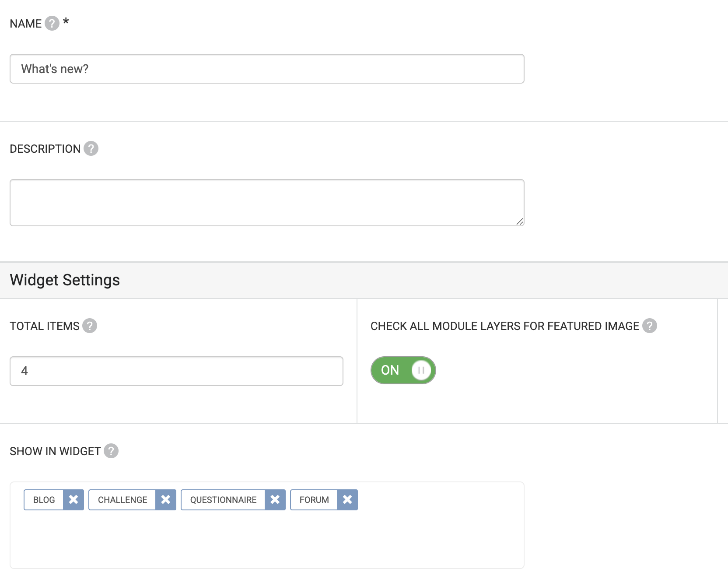The width and height of the screenshot is (728, 569).
Task: Delete the QUESTIONNAIRE tag
Action: (275, 500)
